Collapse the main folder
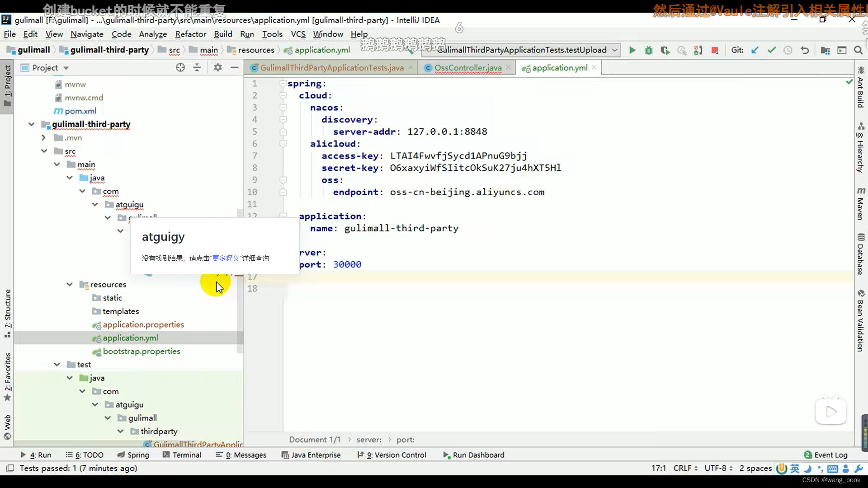The image size is (868, 488). click(57, 164)
